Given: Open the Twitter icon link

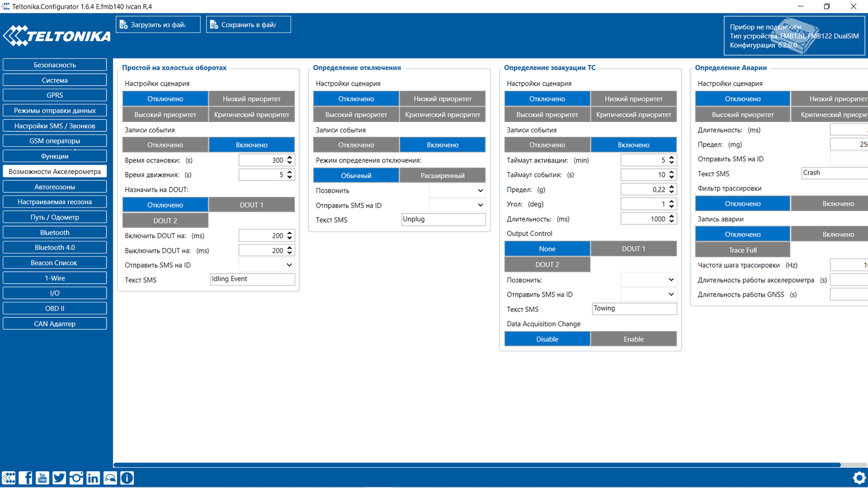Looking at the screenshot, I should [59, 478].
